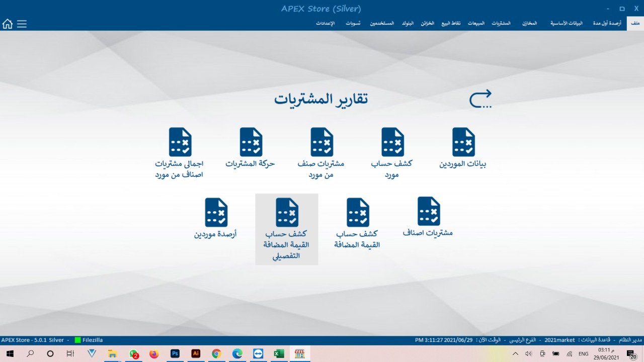644x362 pixels.
Task: Open the المخازن menu
Action: [529, 24]
